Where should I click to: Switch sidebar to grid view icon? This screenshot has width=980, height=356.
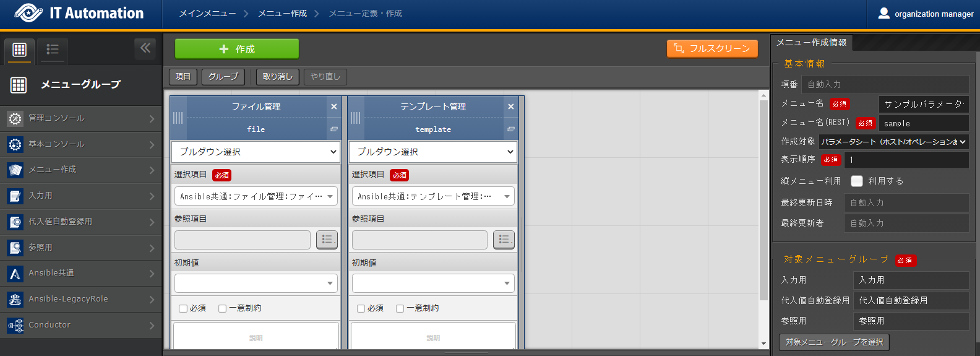tap(19, 50)
